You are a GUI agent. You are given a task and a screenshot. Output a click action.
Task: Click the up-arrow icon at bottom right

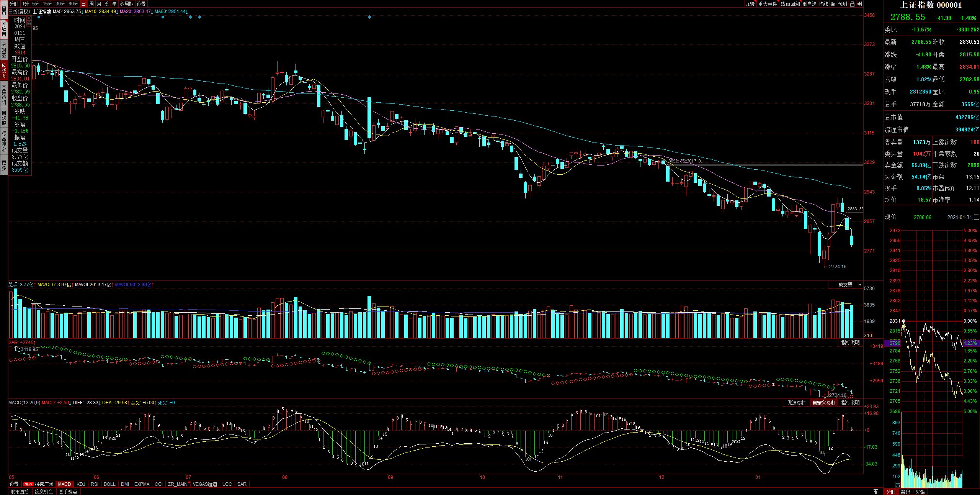[875, 492]
